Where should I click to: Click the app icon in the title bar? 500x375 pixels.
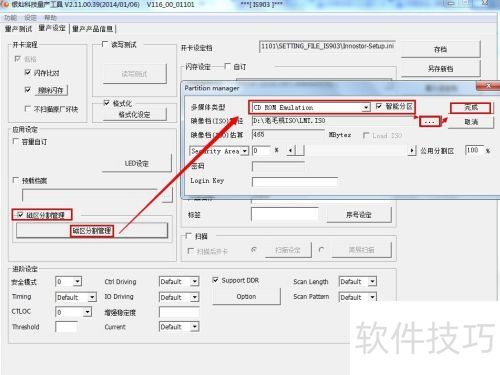pyautogui.click(x=5, y=4)
